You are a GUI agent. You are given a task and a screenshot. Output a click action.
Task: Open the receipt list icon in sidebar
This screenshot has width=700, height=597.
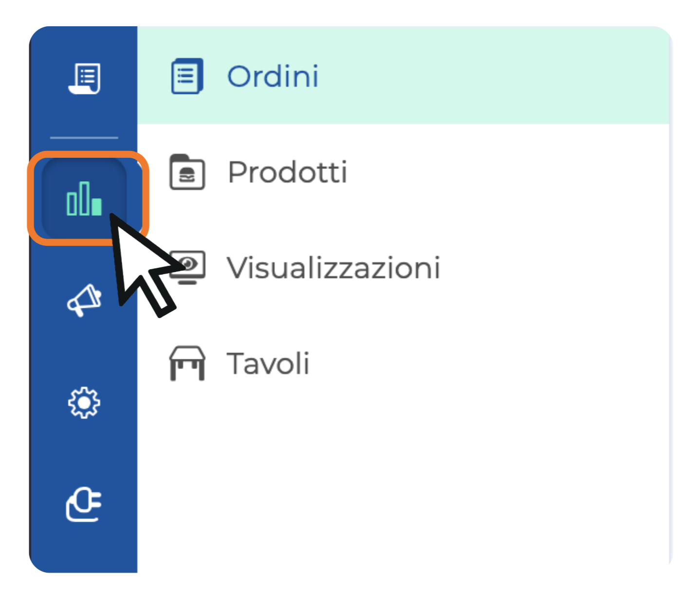pos(84,78)
